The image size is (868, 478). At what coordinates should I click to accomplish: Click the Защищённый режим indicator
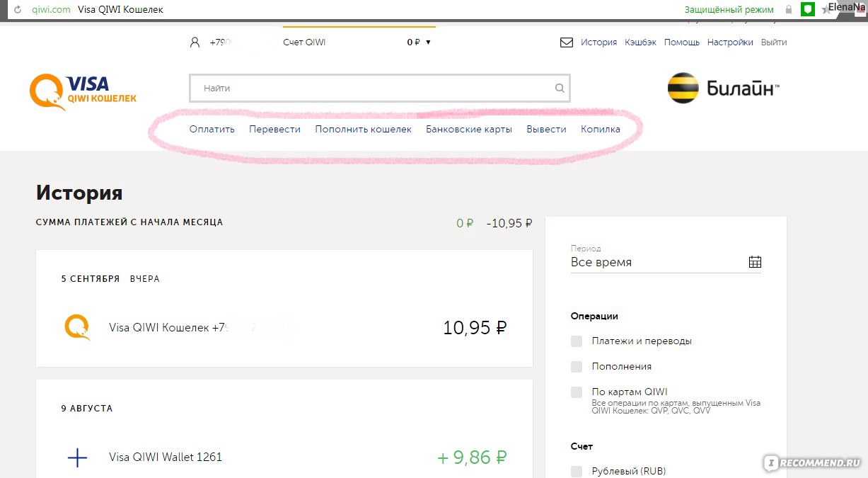point(729,10)
